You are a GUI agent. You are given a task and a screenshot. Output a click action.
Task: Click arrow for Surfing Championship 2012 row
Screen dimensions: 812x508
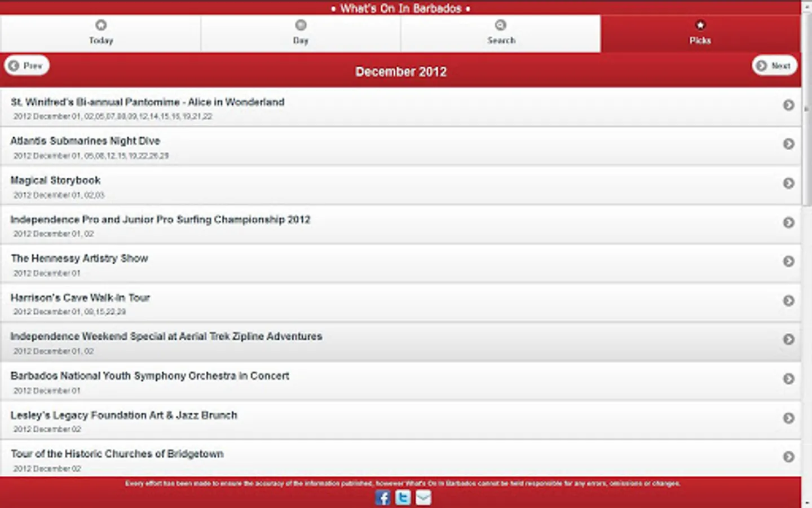788,222
